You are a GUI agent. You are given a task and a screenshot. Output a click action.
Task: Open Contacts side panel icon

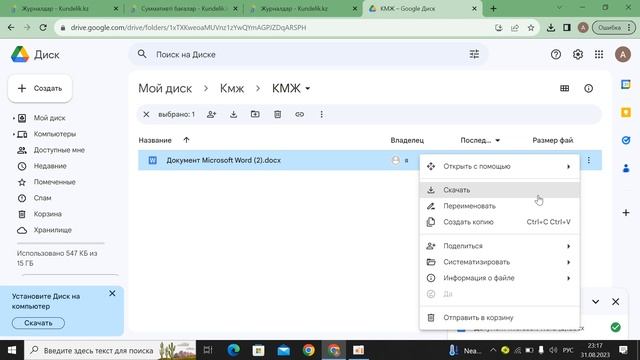[626, 168]
